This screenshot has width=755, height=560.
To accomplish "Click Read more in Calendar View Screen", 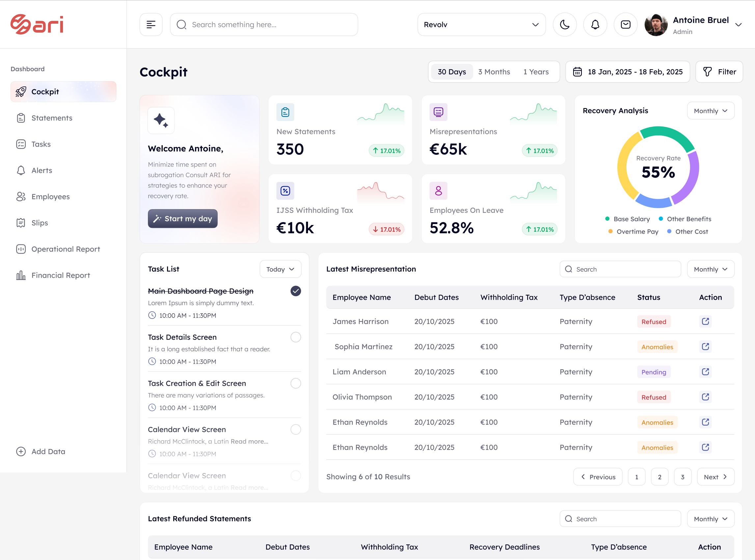I will tap(249, 441).
